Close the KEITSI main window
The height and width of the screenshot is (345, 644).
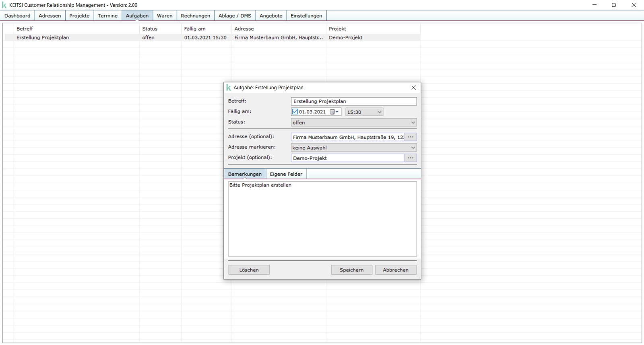click(634, 5)
